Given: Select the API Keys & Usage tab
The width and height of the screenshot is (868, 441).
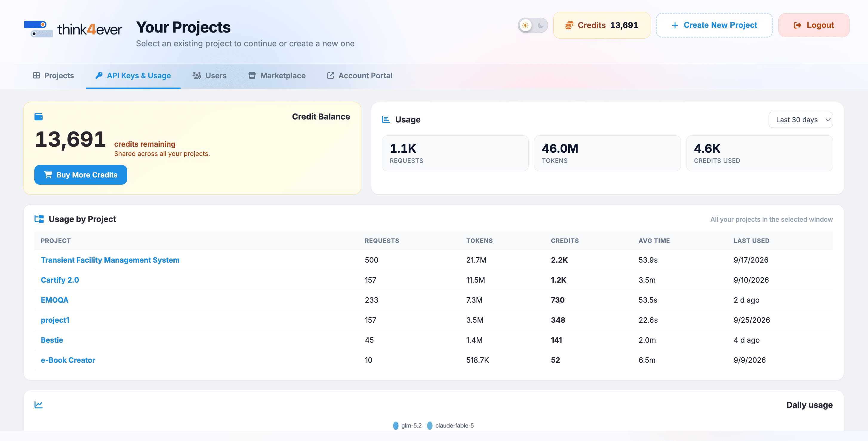Looking at the screenshot, I should tap(133, 76).
